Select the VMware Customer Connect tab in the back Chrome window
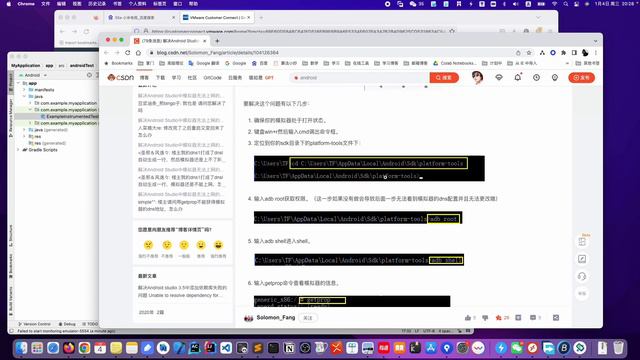 pyautogui.click(x=216, y=18)
